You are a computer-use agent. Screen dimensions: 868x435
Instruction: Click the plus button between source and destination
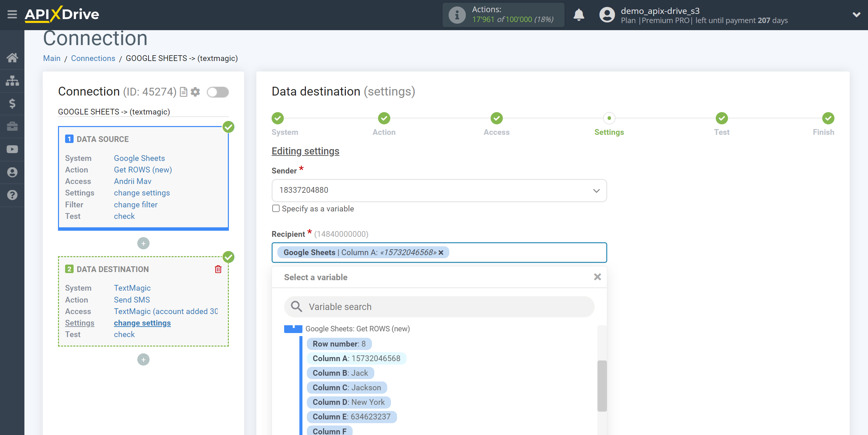click(143, 243)
